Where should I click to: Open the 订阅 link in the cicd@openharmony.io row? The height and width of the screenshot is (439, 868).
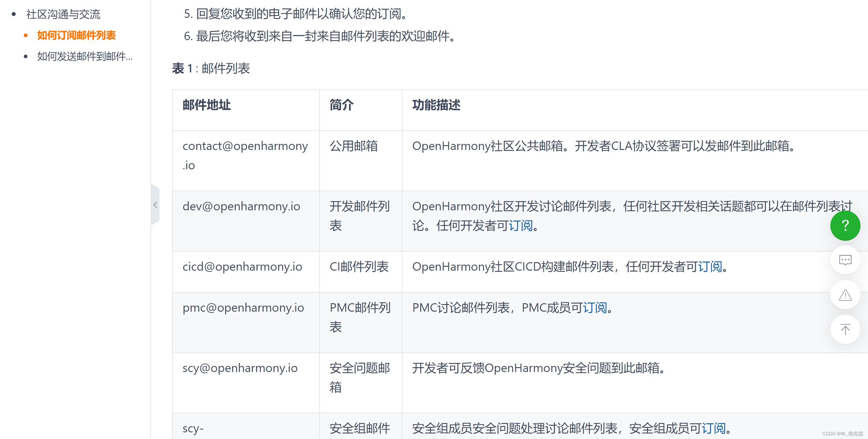coord(710,267)
